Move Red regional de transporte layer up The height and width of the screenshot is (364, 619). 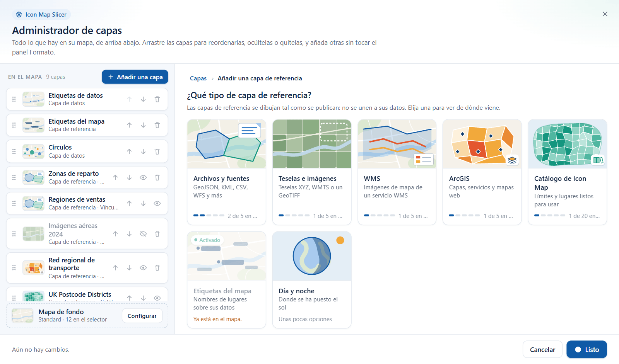pyautogui.click(x=115, y=268)
